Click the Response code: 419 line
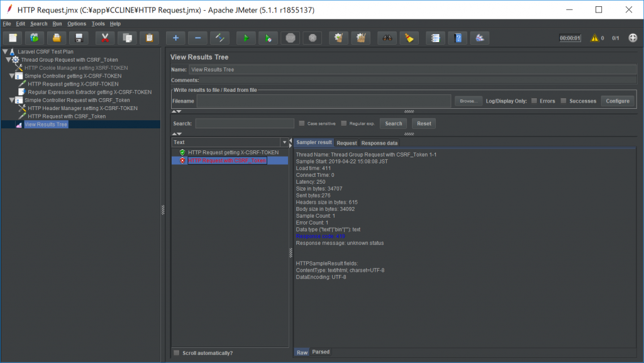 click(320, 236)
